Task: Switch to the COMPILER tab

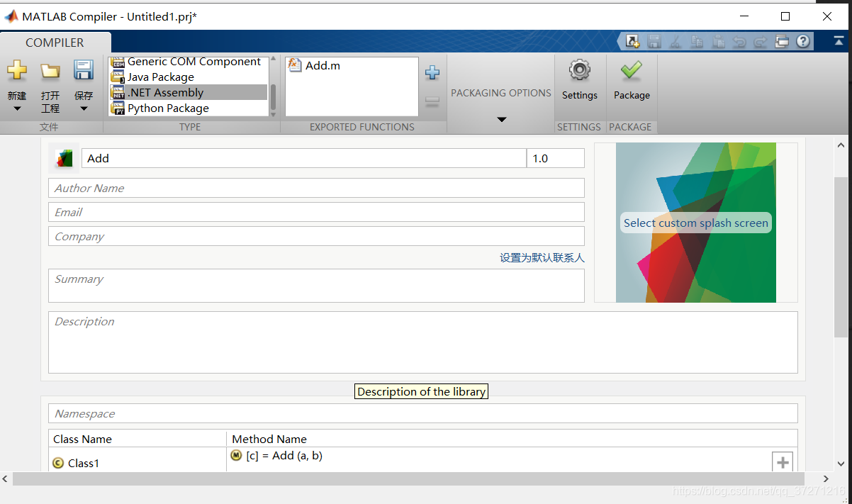Action: point(55,43)
